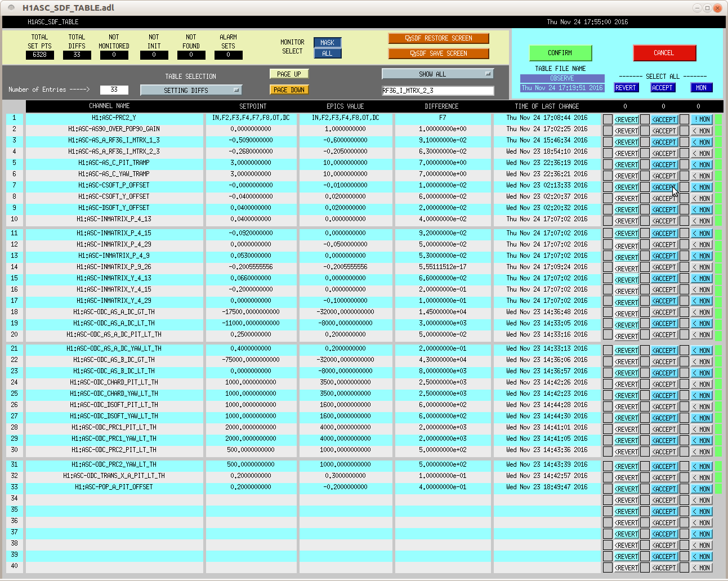The height and width of the screenshot is (581, 728).
Task: Click REVERT for H1:ASC-ODC_AS_A_DC_GT_TH row
Action: click(626, 313)
